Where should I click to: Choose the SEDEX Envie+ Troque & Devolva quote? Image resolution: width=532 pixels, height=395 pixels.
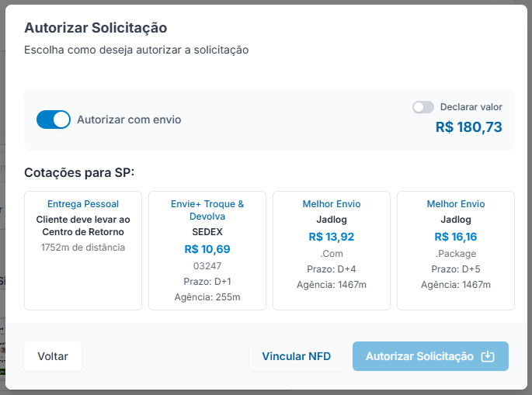[x=207, y=250]
